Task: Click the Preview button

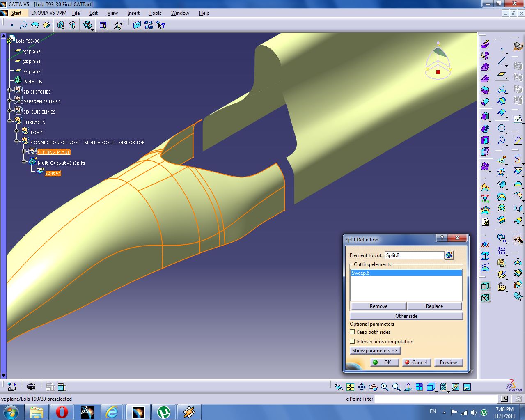Action: [x=448, y=362]
